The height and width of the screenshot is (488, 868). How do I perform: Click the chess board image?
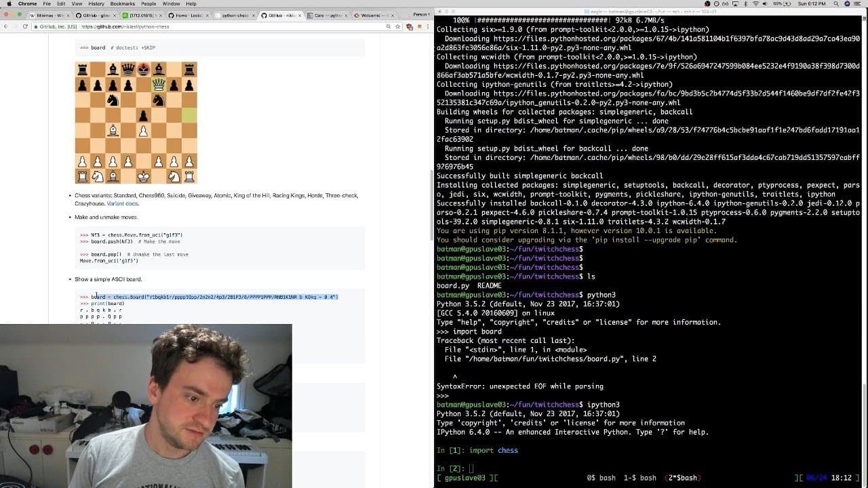[136, 122]
